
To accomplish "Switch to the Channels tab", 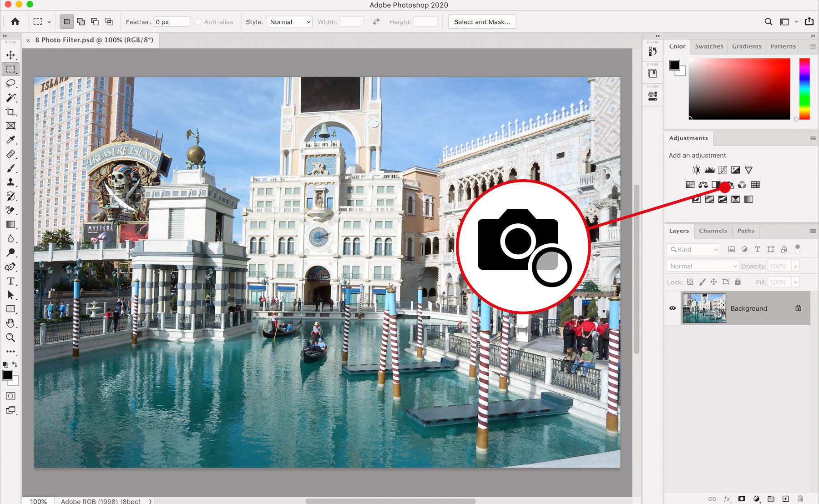I will [713, 231].
